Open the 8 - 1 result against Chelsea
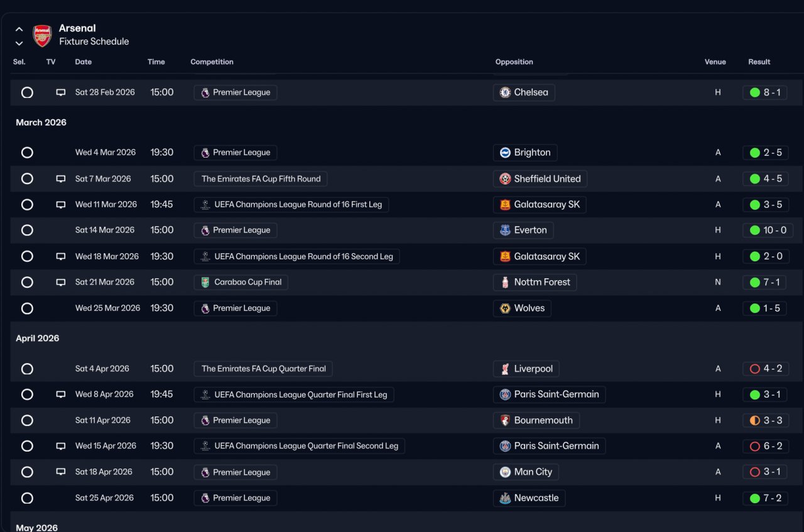Viewport: 804px width, 532px height. coord(764,92)
